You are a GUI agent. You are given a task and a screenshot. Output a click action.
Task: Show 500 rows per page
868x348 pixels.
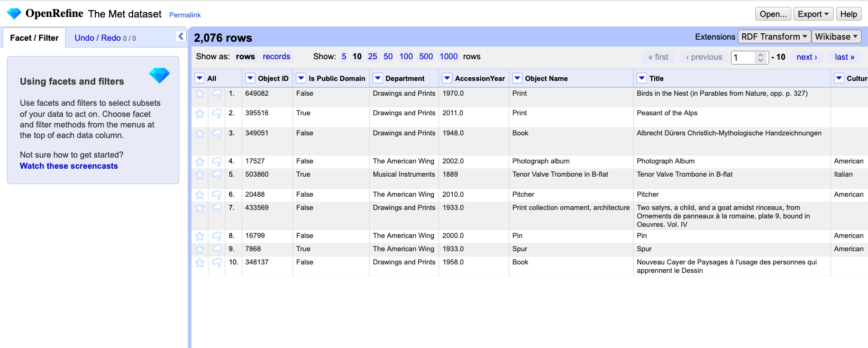[426, 57]
